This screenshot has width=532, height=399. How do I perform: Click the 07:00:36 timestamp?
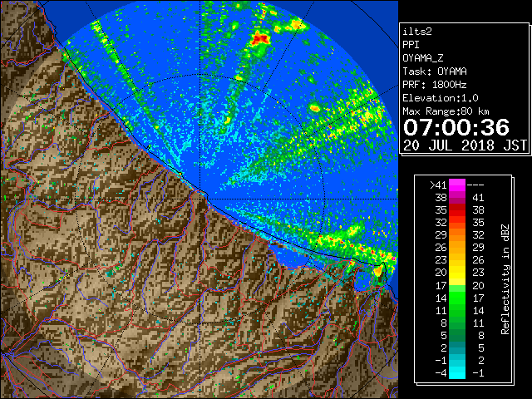click(456, 127)
